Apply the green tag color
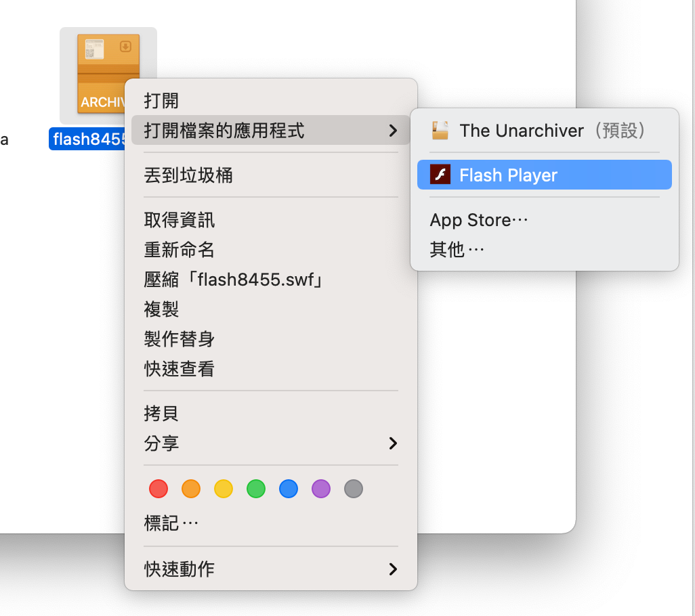 coord(256,489)
